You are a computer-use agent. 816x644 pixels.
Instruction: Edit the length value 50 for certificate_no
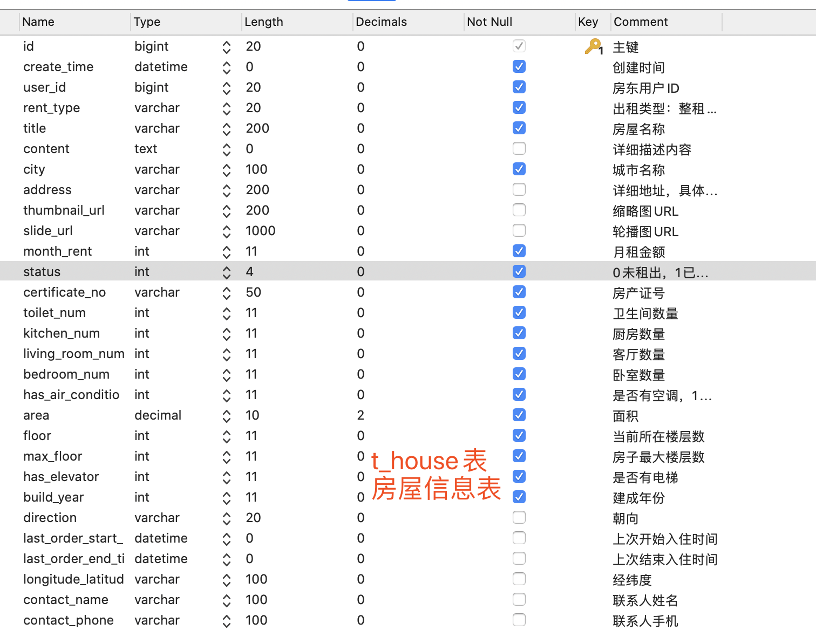(254, 292)
